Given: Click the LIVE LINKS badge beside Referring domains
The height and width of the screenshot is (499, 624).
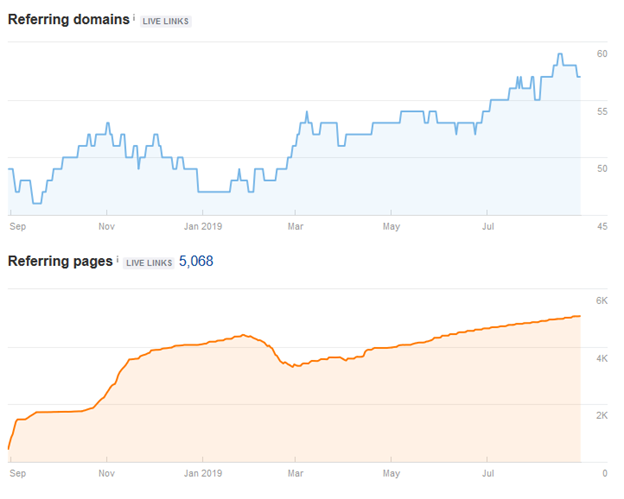Looking at the screenshot, I should click(x=166, y=21).
